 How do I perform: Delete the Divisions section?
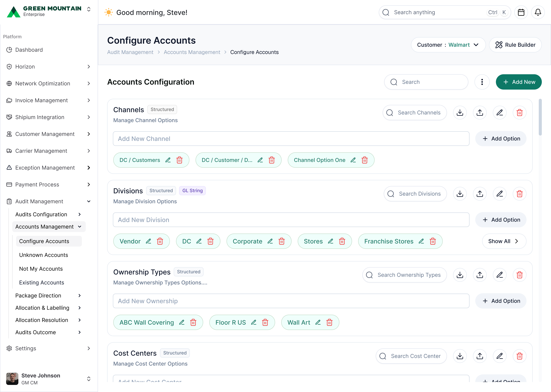[x=520, y=194]
